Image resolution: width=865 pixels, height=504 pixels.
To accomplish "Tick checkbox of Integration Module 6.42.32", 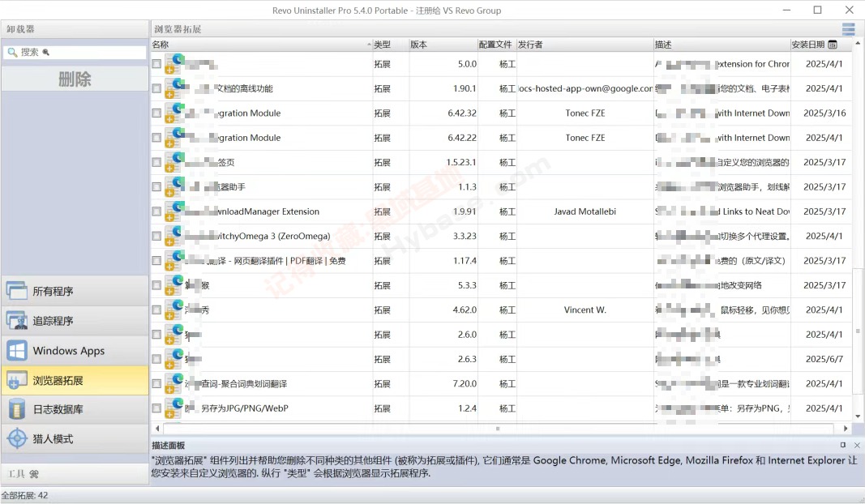I will point(156,113).
